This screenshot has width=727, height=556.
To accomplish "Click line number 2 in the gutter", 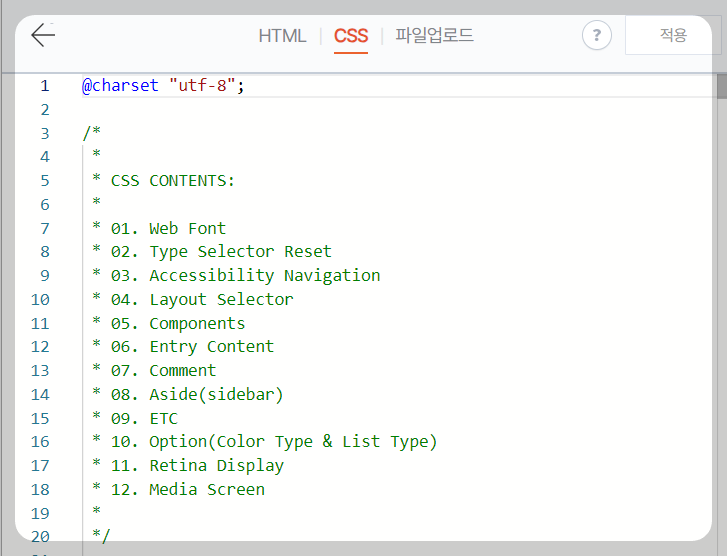I will click(x=45, y=109).
